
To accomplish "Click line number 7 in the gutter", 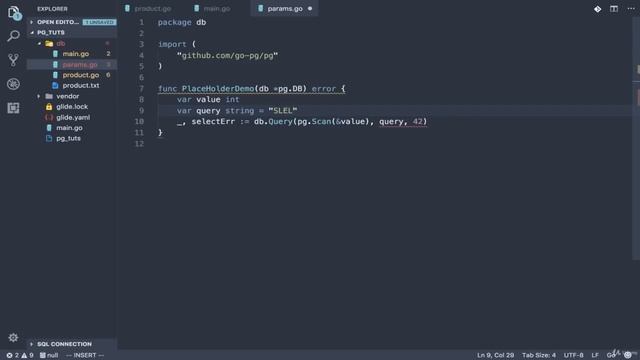I will click(x=141, y=89).
